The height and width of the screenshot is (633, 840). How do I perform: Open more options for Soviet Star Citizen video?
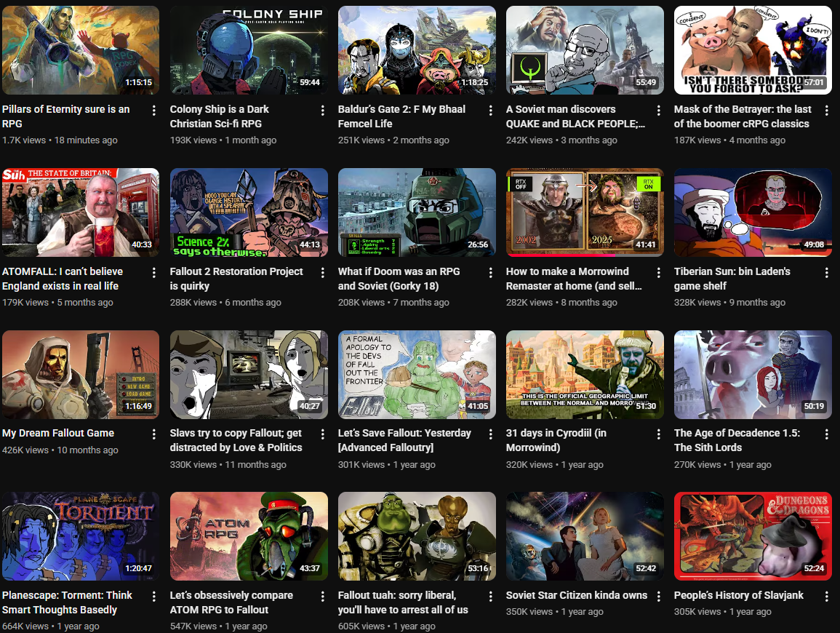point(658,596)
